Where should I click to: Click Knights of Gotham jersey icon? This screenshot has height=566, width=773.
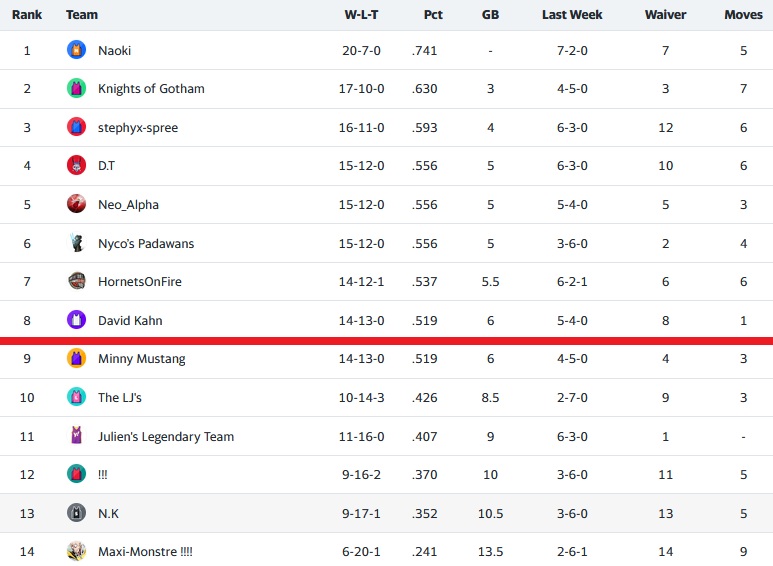pyautogui.click(x=76, y=88)
